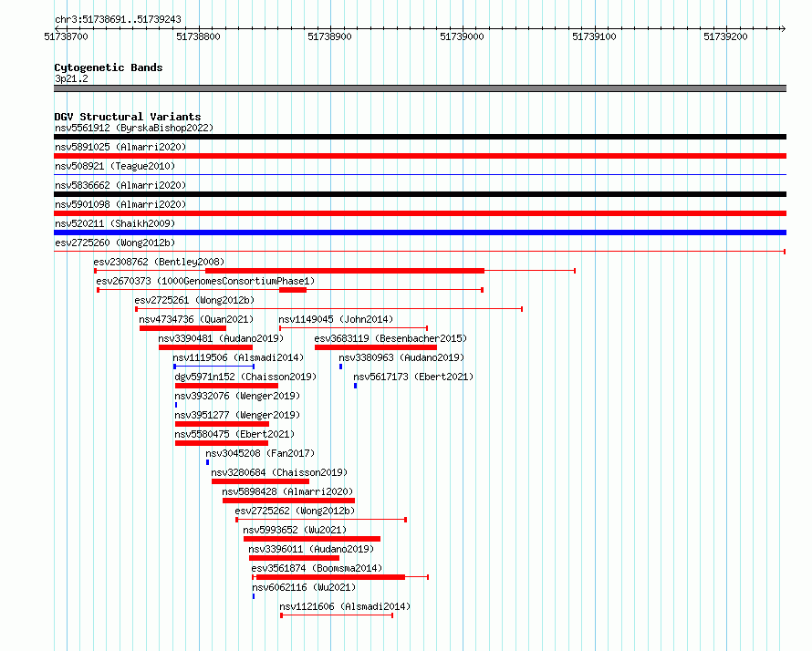This screenshot has width=812, height=651.
Task: Click the chr3:51738691..51739243 region label
Action: point(118,20)
